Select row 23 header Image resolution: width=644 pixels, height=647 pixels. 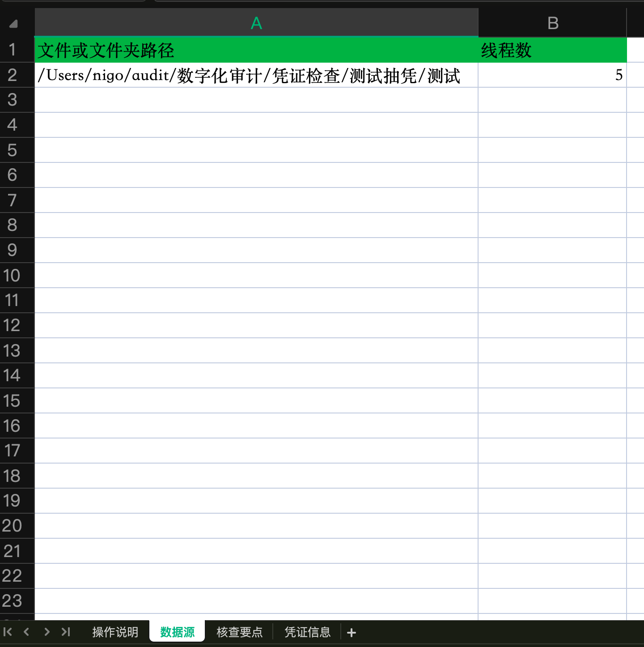coord(13,600)
